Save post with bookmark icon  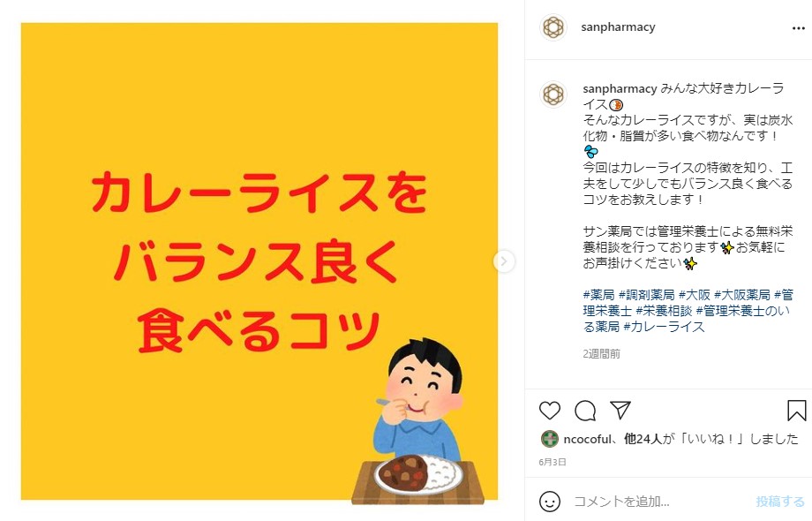(x=796, y=410)
